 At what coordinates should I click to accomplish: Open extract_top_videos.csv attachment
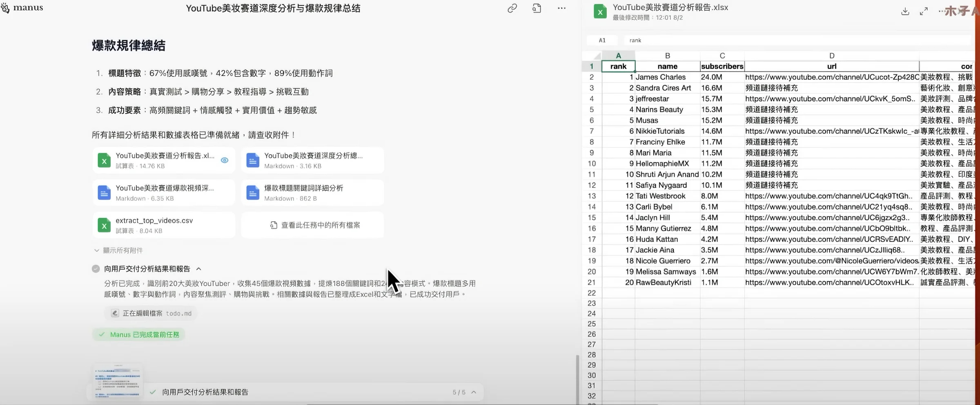164,225
